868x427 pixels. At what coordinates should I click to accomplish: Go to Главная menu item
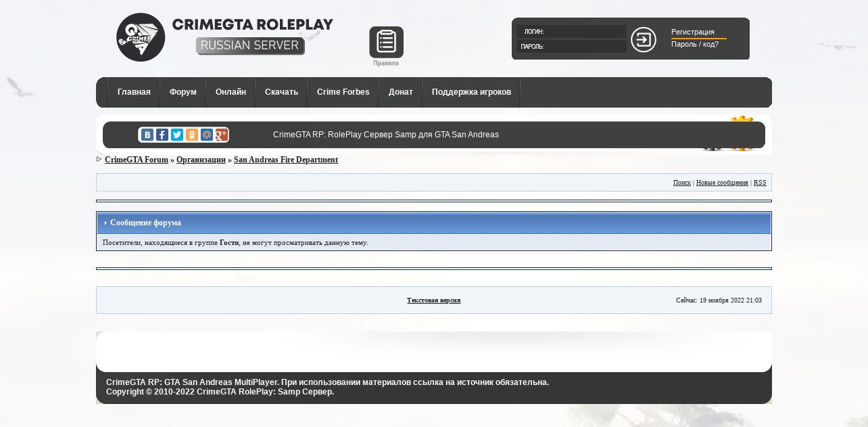coord(134,92)
